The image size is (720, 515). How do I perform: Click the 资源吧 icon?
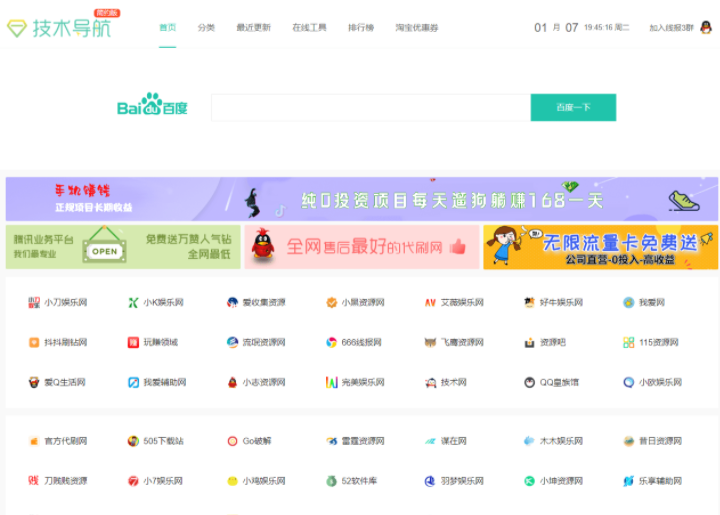point(529,342)
